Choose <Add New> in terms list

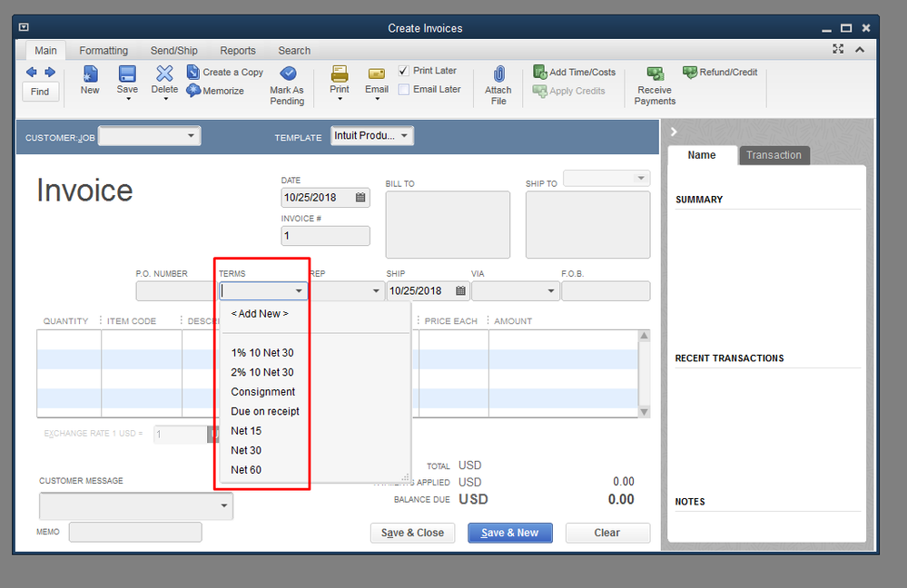pos(260,313)
